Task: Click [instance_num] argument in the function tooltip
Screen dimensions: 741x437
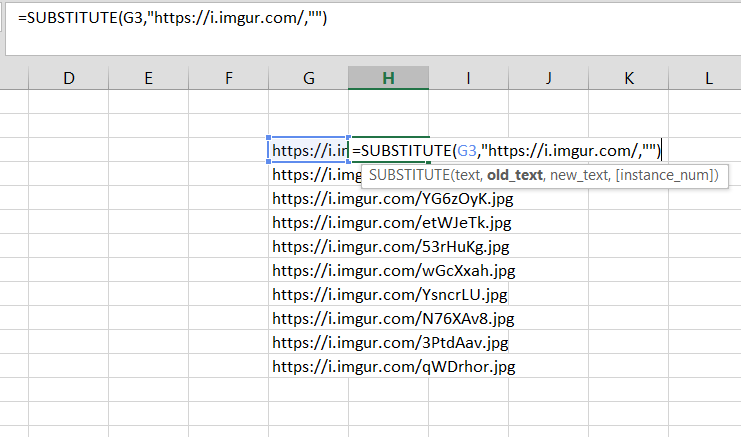Action: pyautogui.click(x=667, y=175)
